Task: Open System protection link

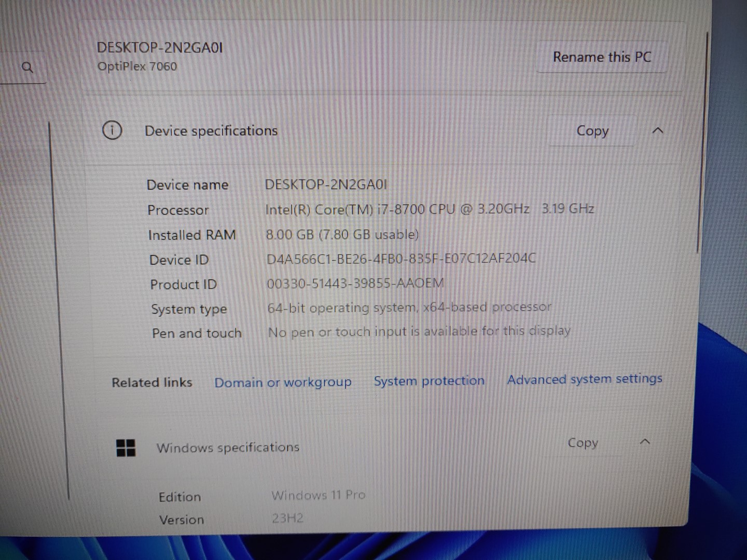Action: [429, 381]
